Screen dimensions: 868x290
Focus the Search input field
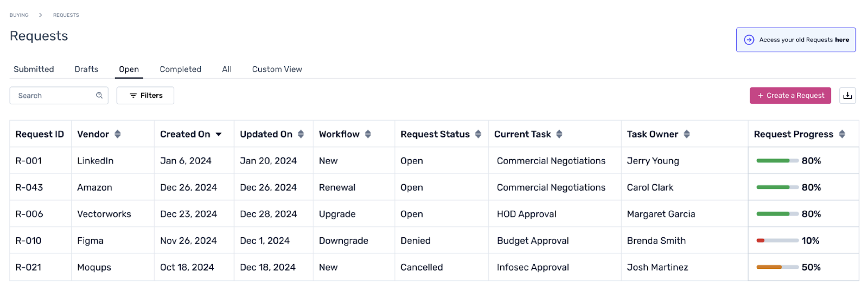[x=59, y=96]
